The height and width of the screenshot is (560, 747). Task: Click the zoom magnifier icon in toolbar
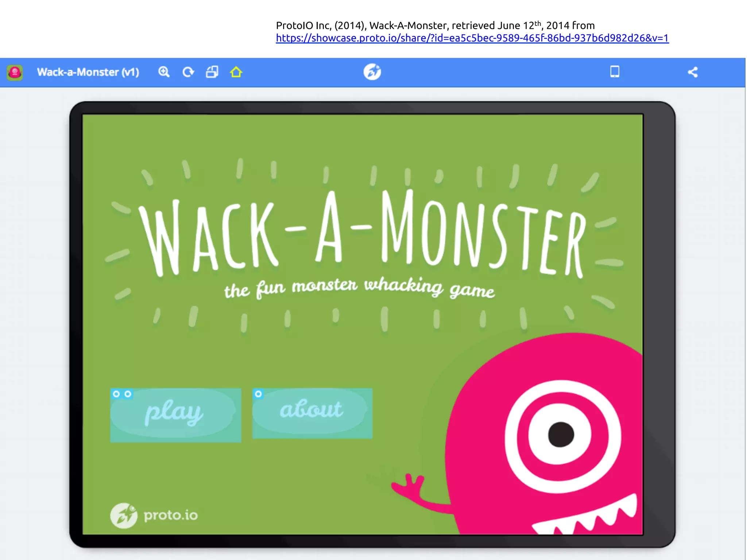pos(164,72)
